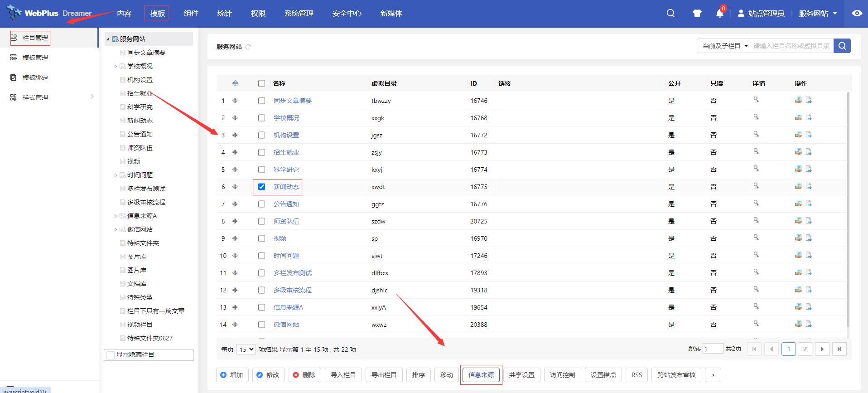868x393 pixels.
Task: Open the 组件 menu
Action: 191,13
